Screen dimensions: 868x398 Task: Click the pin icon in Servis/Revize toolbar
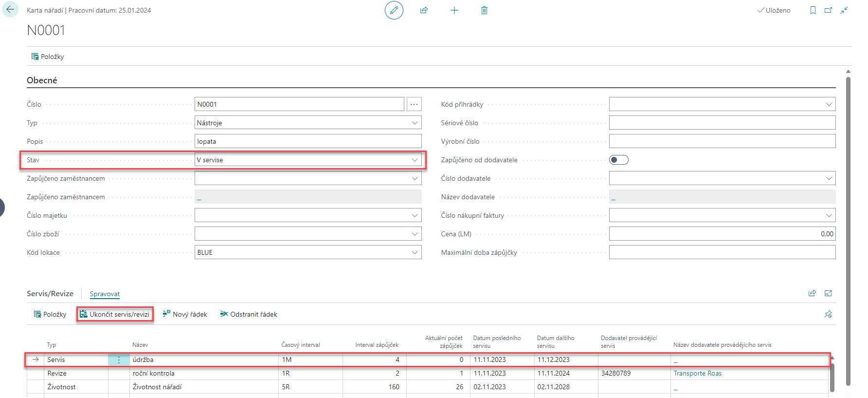[828, 314]
